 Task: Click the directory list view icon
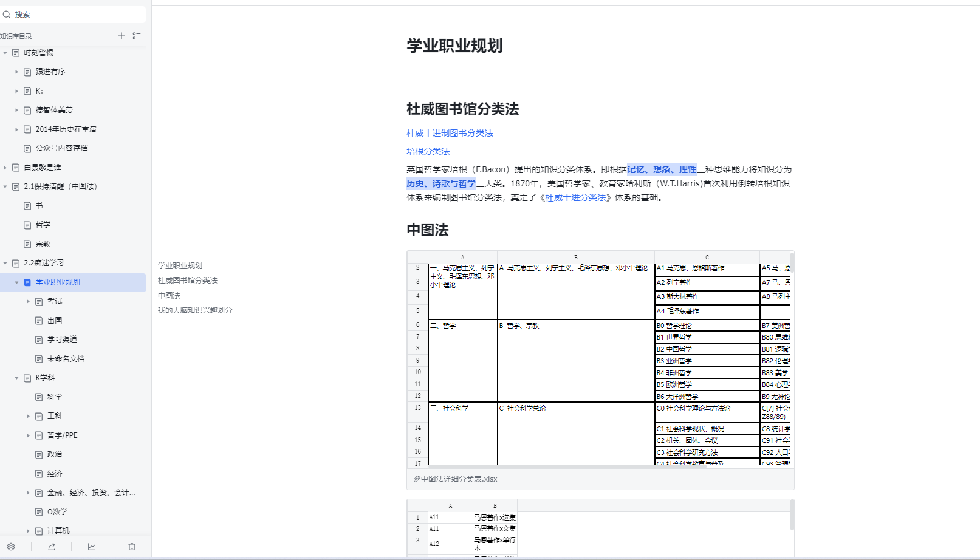137,36
